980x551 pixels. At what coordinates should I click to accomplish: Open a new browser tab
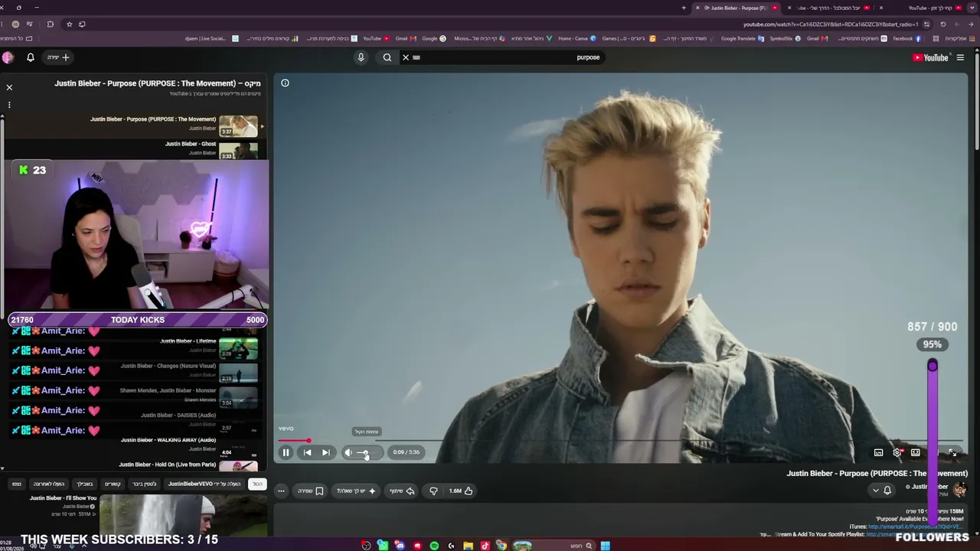(x=684, y=8)
